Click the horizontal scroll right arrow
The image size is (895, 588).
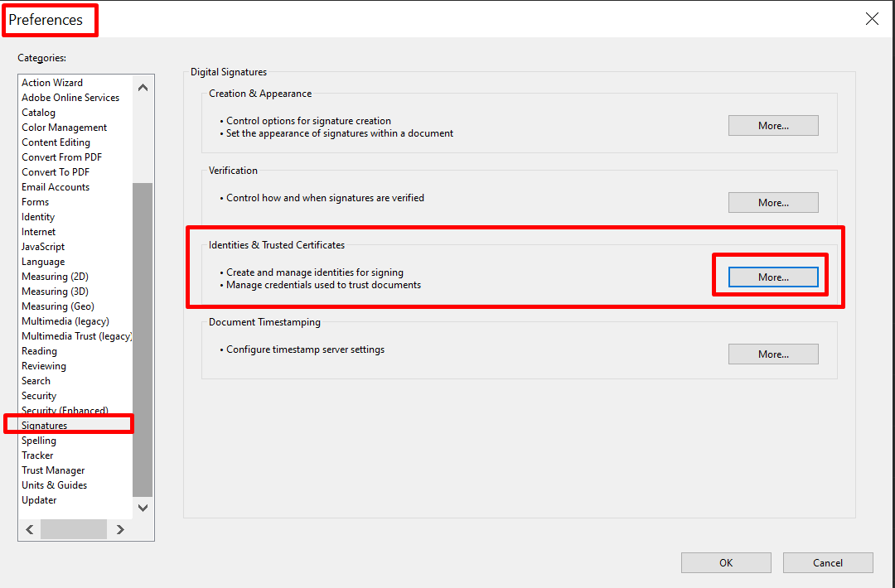click(120, 529)
